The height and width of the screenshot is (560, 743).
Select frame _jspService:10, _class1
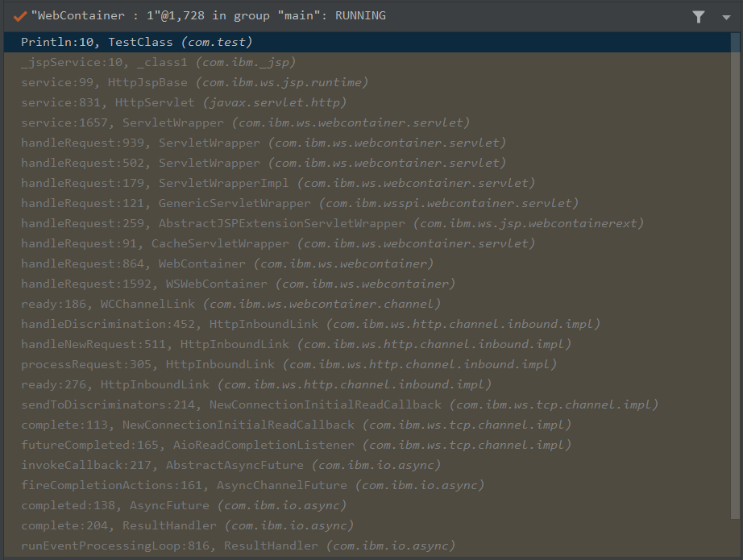(367, 63)
